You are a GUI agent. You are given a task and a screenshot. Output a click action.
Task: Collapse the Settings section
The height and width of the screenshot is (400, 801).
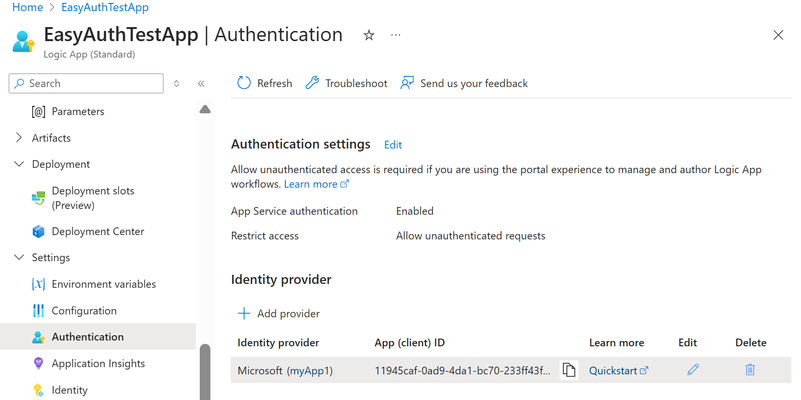point(19,257)
